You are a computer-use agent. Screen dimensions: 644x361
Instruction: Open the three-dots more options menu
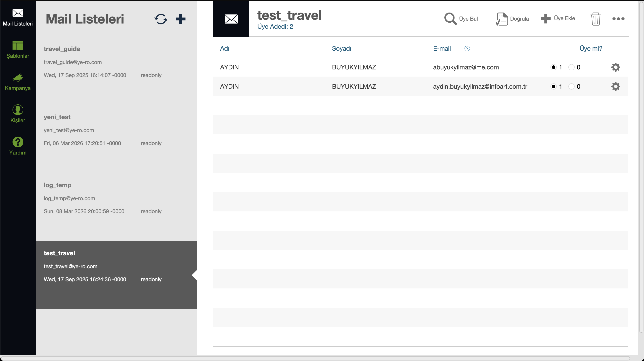coord(618,19)
